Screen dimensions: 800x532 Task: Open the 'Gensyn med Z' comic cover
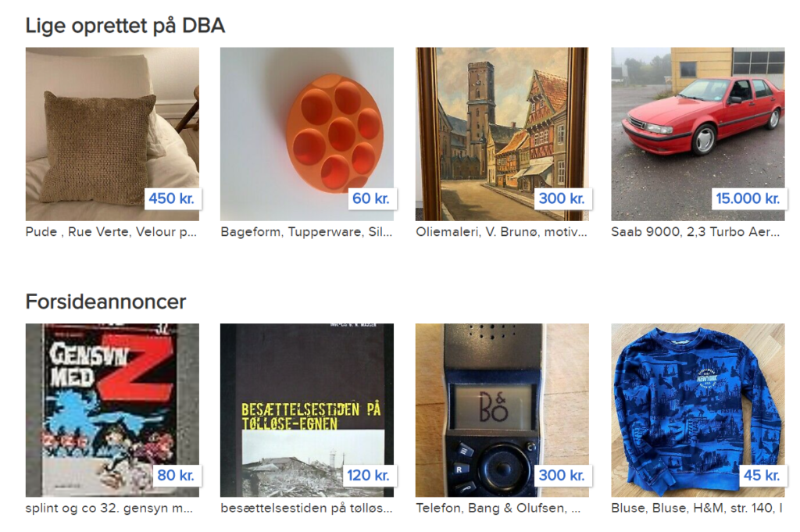point(112,410)
